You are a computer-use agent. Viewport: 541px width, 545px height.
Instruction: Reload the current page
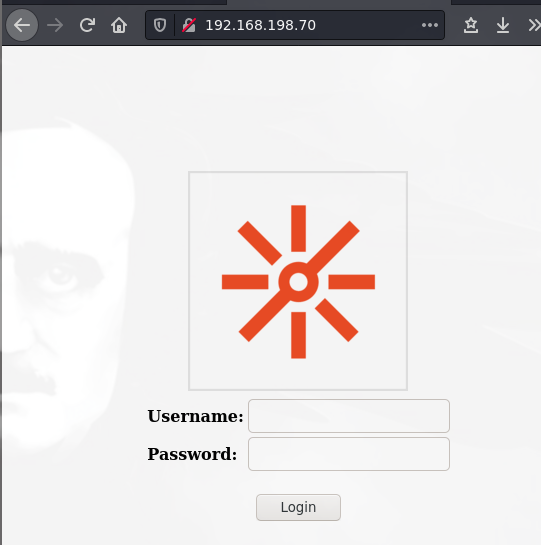pyautogui.click(x=87, y=25)
